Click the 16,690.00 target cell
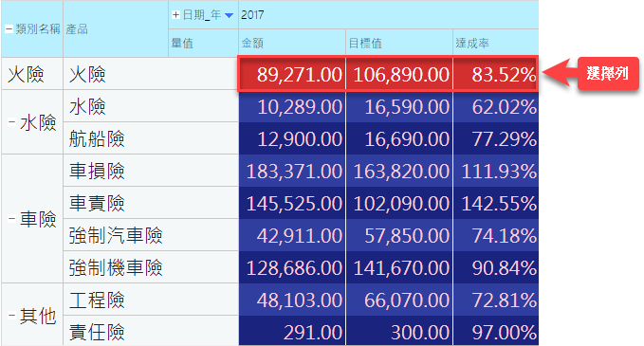This screenshot has width=644, height=346. tap(399, 138)
